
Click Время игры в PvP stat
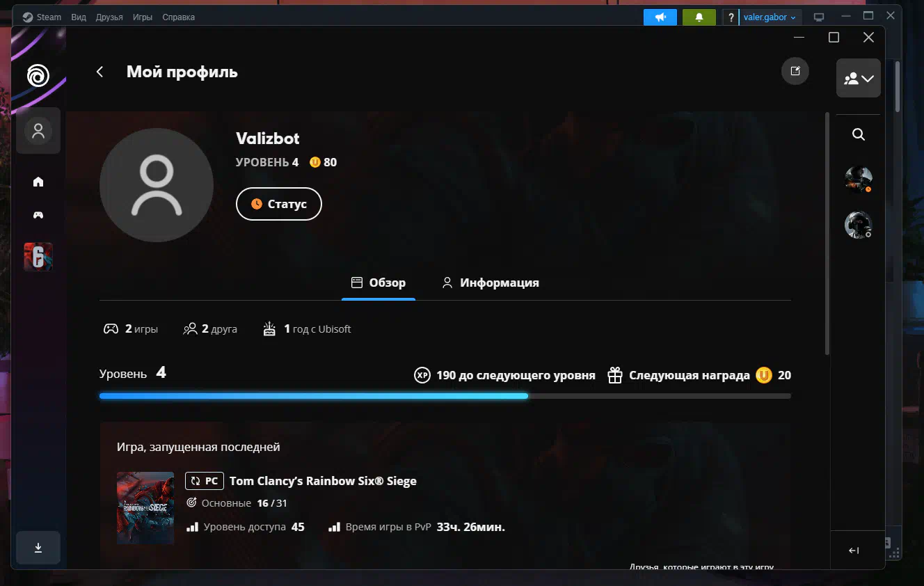(x=417, y=527)
